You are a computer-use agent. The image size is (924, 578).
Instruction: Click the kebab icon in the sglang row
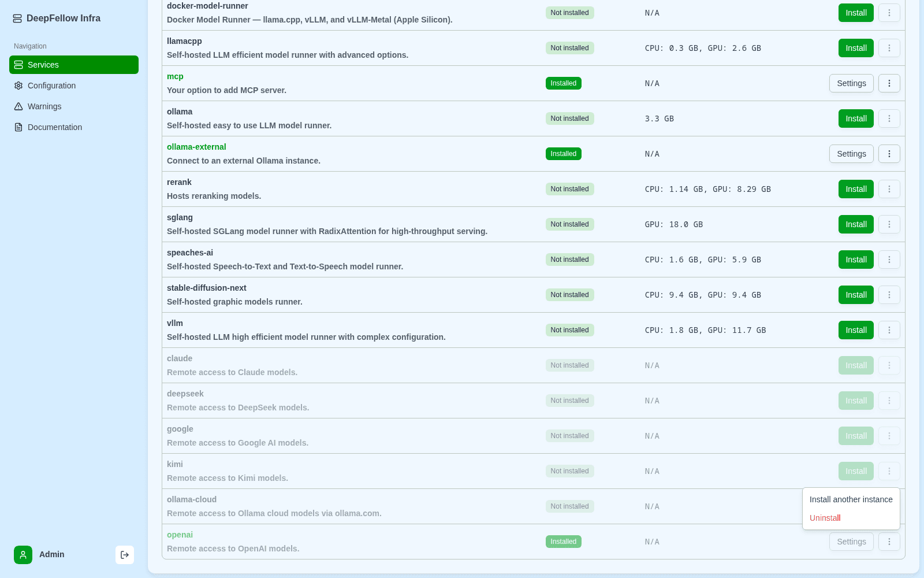tap(889, 224)
